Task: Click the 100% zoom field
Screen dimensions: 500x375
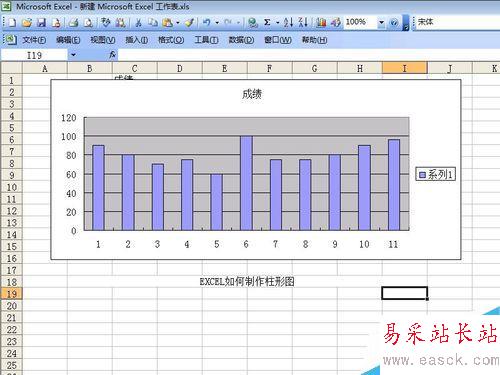Action: coord(360,22)
